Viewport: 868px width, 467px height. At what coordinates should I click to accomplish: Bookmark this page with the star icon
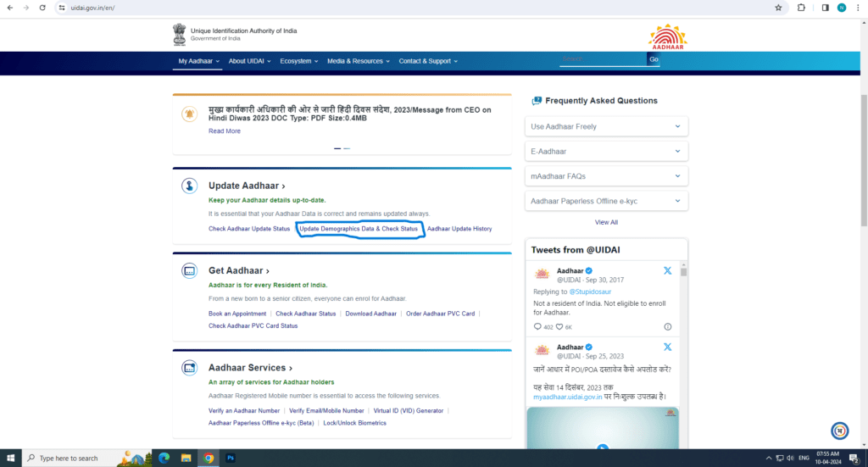tap(778, 8)
